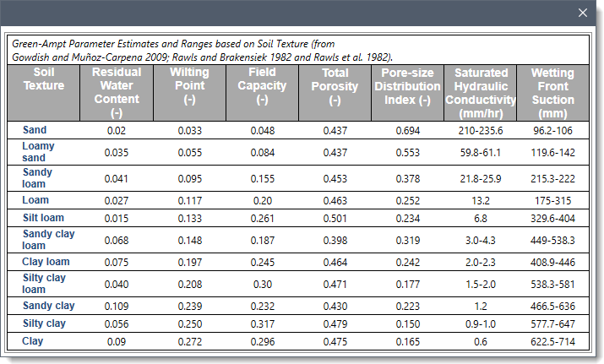Viewport: 604px width, 364px height.
Task: Click Loam's hydraulic conductivity value 13.2
Action: (x=480, y=201)
